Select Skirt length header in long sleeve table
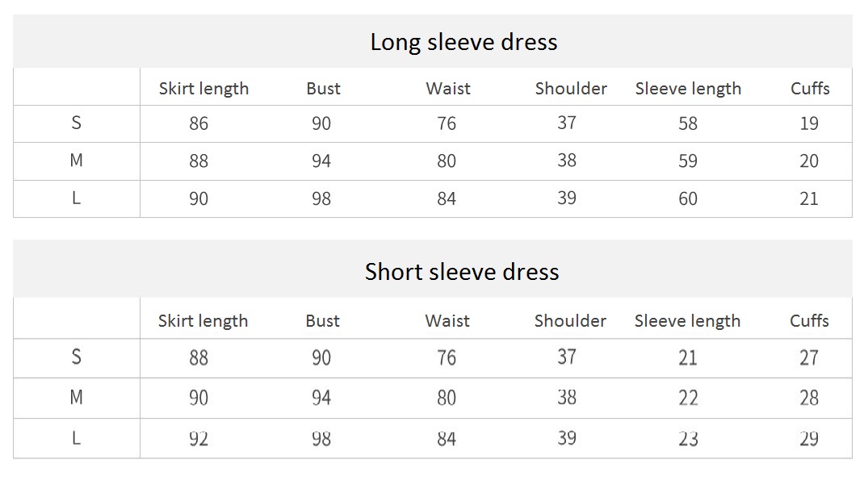 point(203,89)
